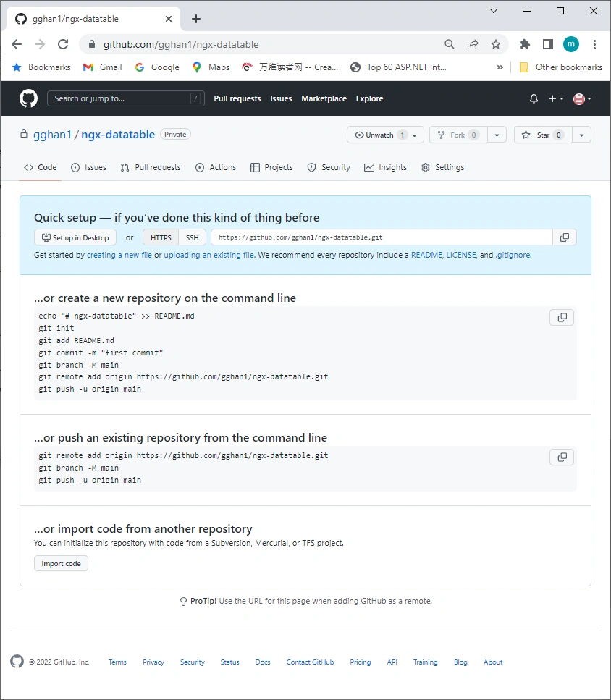Viewport: 611px width, 700px height.
Task: Open the Top 60 ASP.NET Int bookmark
Action: coord(399,67)
